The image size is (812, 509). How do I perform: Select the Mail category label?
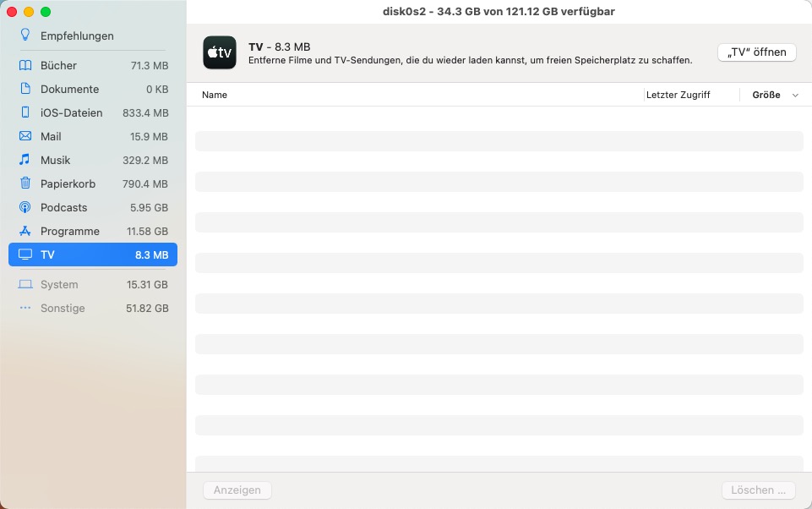point(51,136)
